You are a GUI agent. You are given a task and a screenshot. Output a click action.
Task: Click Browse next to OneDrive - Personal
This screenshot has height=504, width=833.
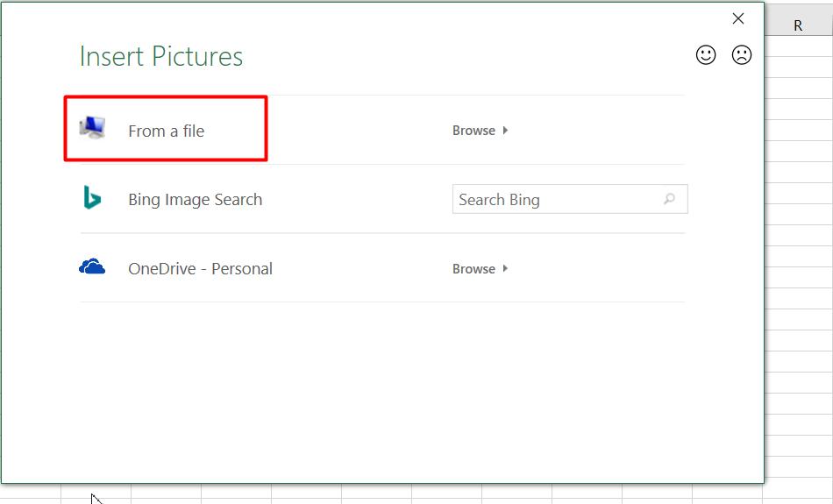[480, 269]
